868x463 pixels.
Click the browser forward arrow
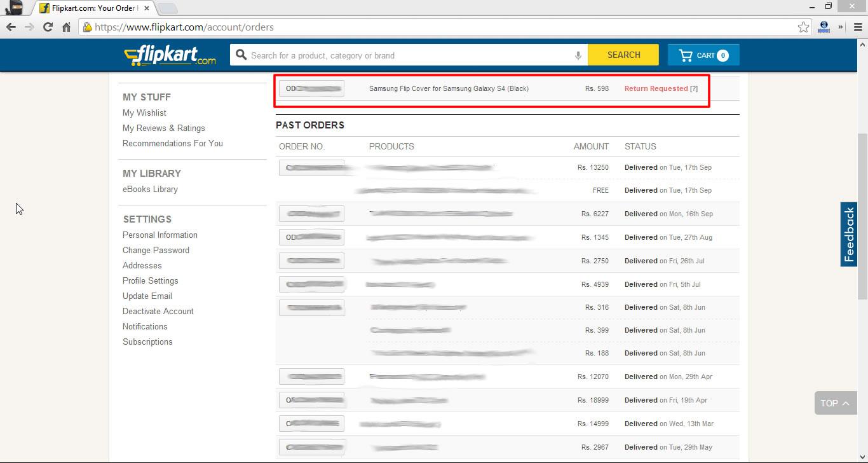[29, 27]
